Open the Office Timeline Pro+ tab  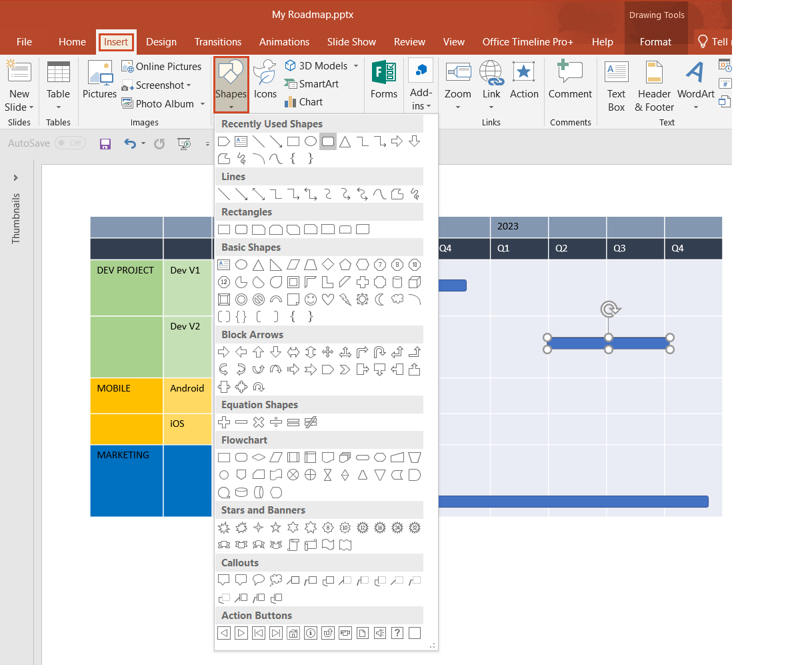click(527, 41)
